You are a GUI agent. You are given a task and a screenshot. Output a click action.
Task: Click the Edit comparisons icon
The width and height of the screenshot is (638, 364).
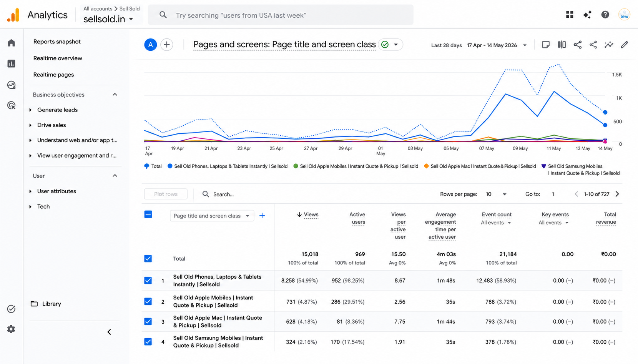point(562,45)
